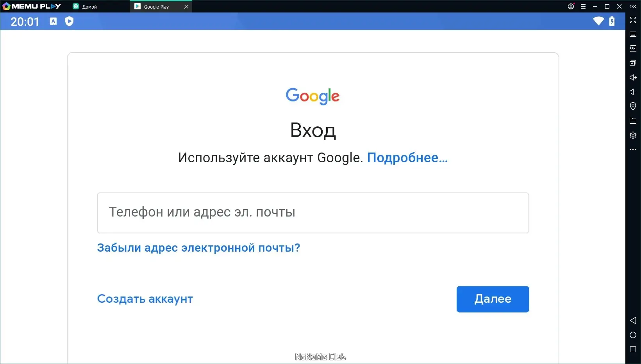Close the MEmu window
The height and width of the screenshot is (364, 641).
pos(620,6)
